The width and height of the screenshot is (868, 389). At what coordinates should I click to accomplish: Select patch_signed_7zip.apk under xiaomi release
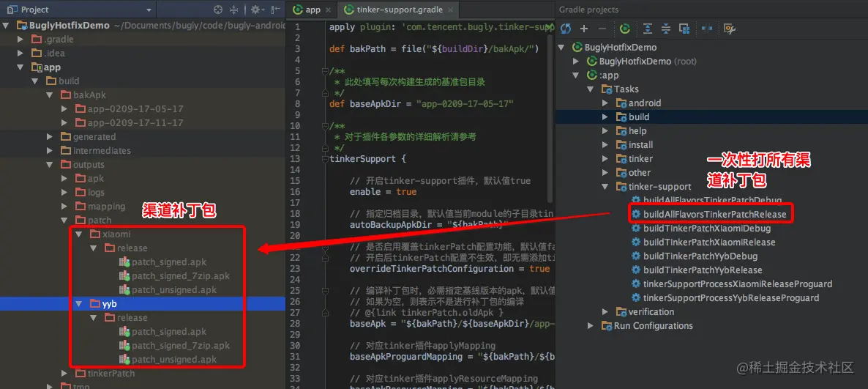181,276
